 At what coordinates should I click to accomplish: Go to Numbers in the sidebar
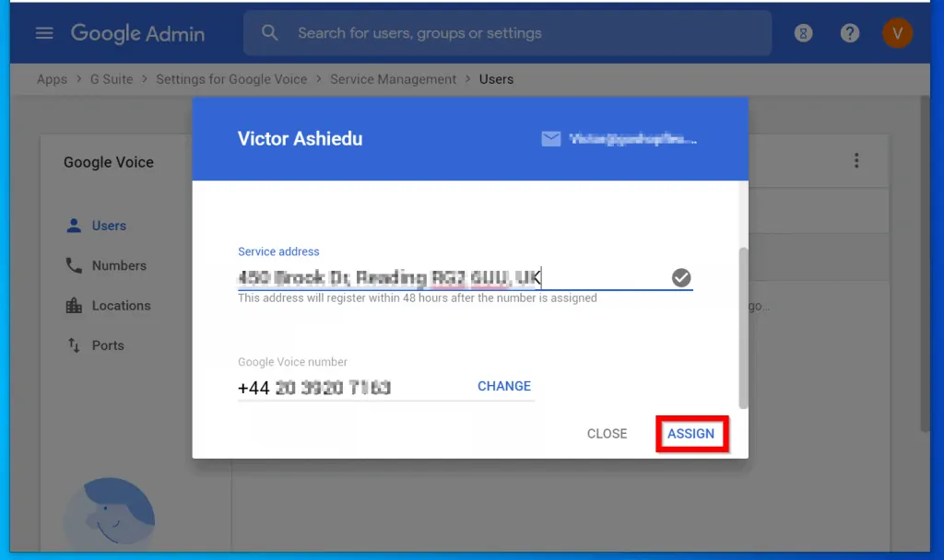(118, 265)
